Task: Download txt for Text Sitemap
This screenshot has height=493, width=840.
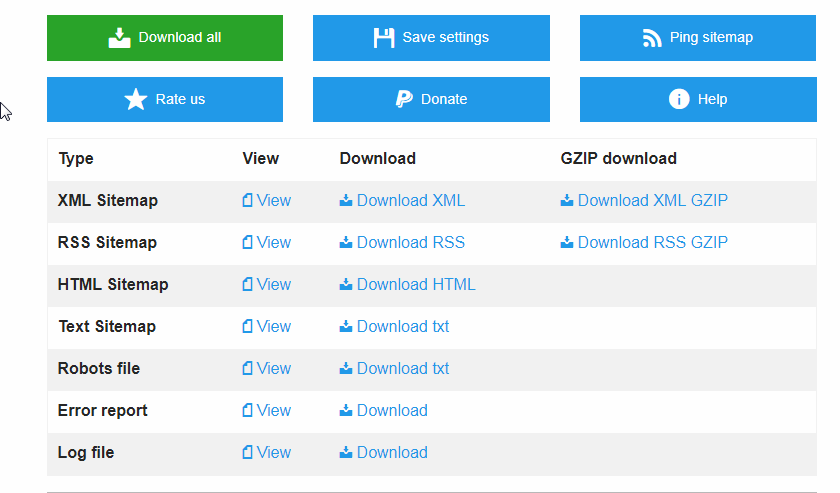Action: [394, 326]
